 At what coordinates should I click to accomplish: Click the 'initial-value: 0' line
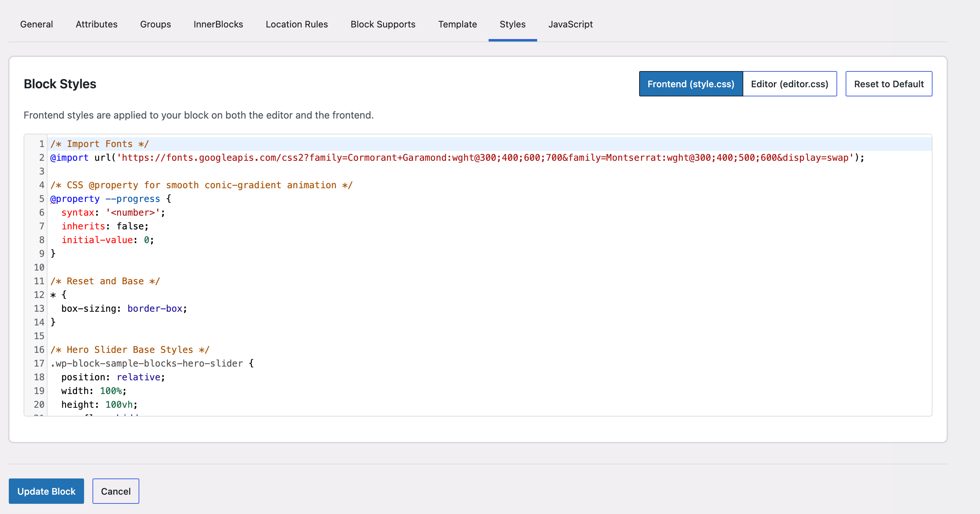pos(108,240)
